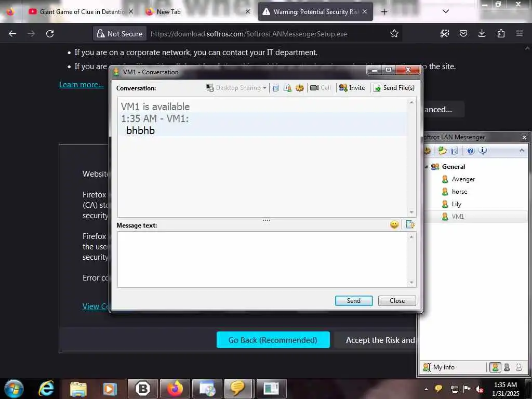Bookmark this page with the star
This screenshot has width=532, height=399.
tap(394, 33)
